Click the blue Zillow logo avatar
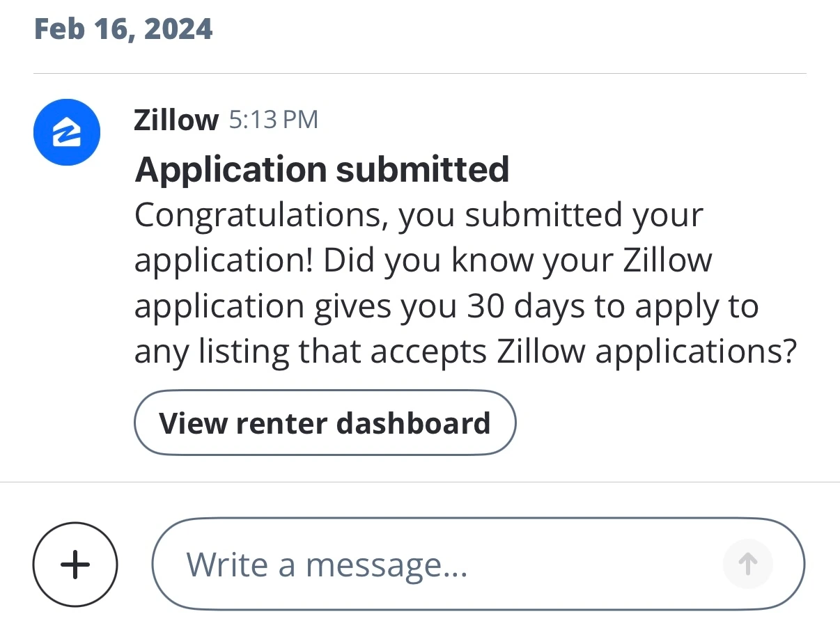The width and height of the screenshot is (840, 630). 67,132
